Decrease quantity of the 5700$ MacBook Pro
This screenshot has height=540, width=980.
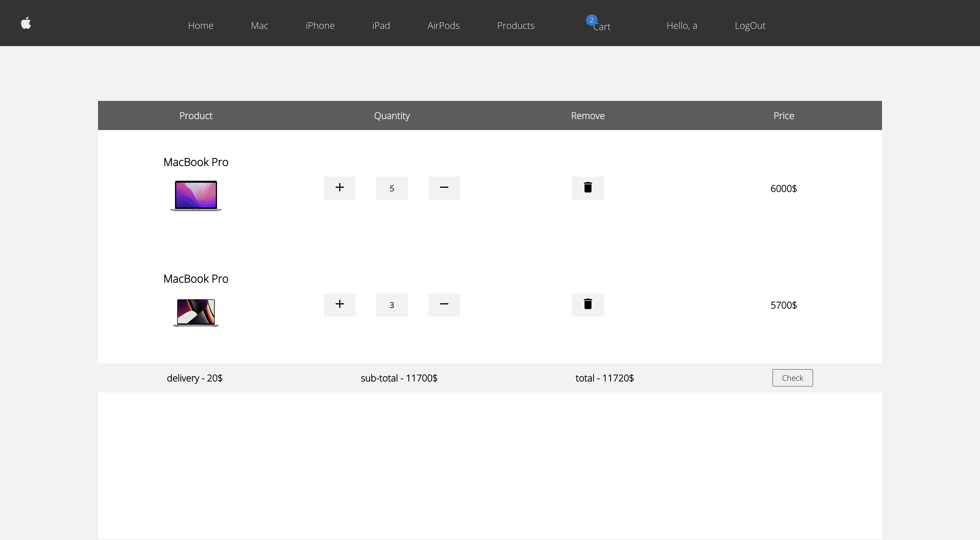[x=444, y=305]
